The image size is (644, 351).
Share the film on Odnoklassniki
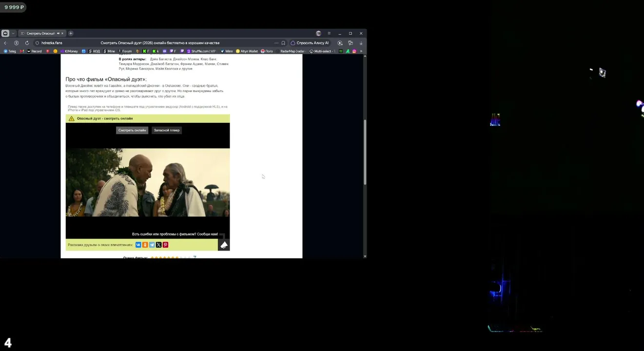145,245
